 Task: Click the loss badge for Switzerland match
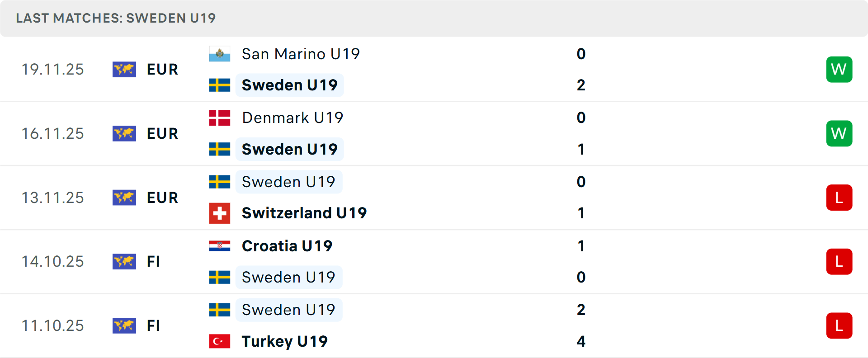coord(839,198)
